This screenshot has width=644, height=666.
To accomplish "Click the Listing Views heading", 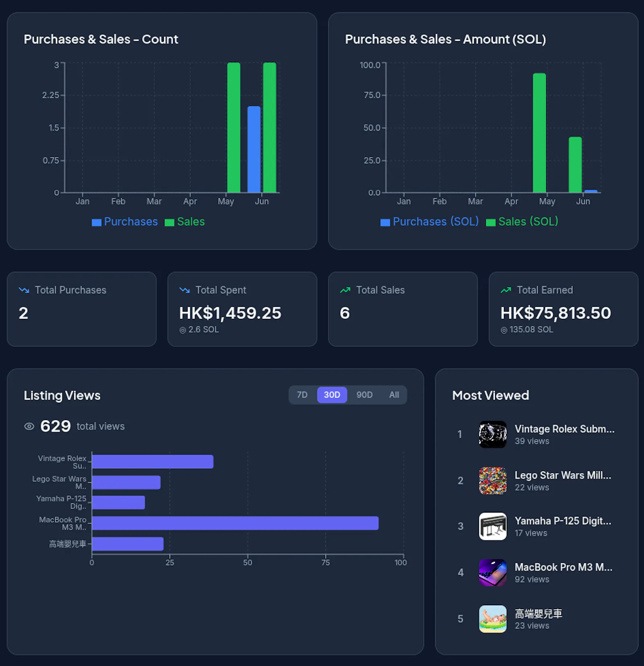I will (62, 395).
